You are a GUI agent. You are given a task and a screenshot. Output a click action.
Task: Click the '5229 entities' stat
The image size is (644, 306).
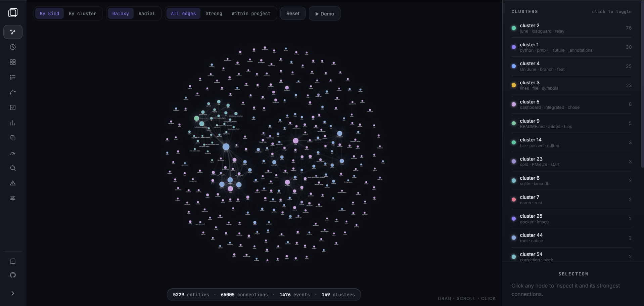[191, 295]
